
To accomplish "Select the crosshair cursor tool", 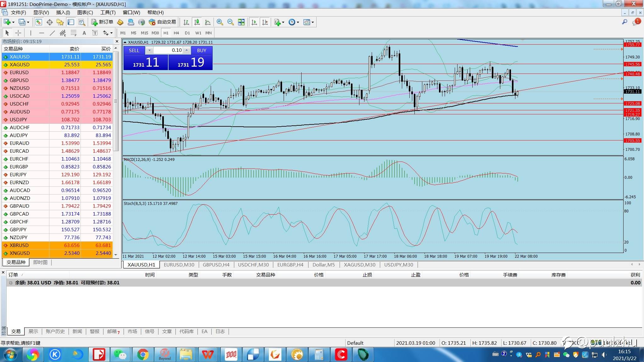I will pos(18,33).
